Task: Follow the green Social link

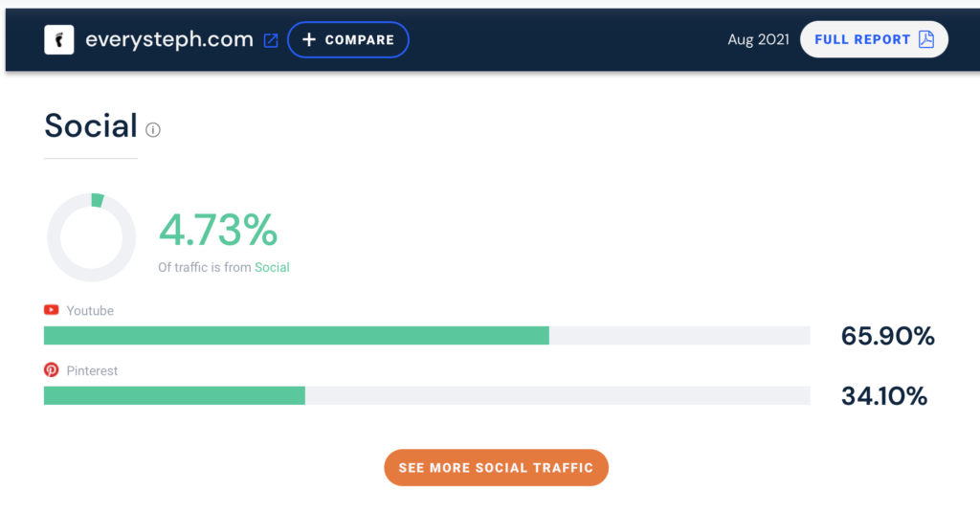Action: (x=272, y=267)
